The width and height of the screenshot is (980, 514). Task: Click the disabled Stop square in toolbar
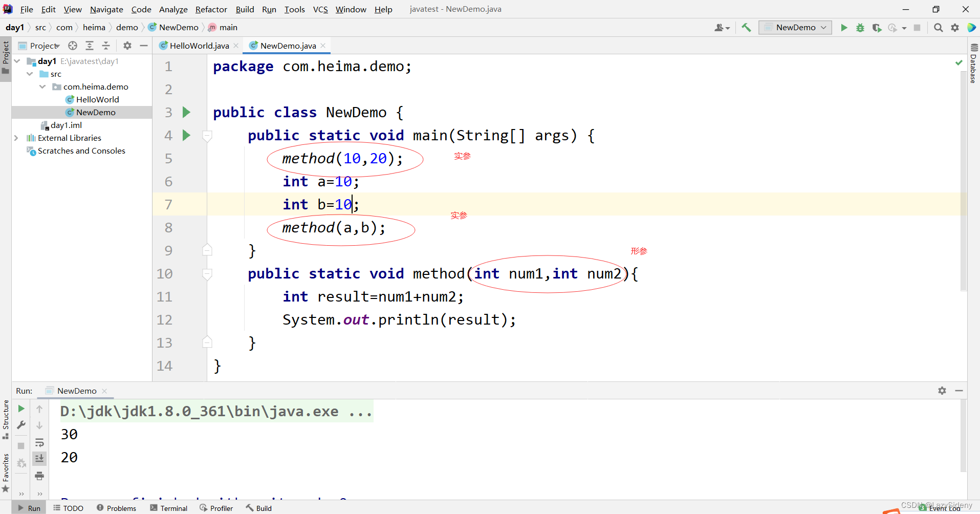click(917, 28)
